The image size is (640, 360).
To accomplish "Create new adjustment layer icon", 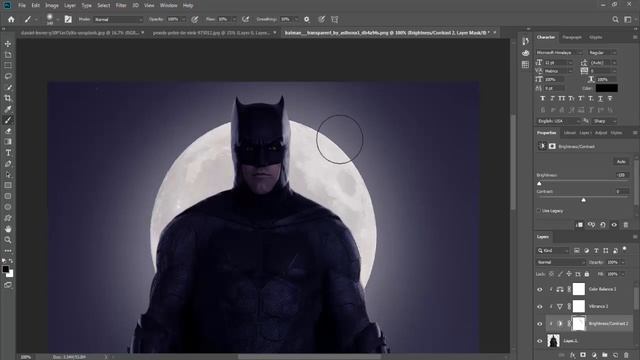I will point(594,356).
